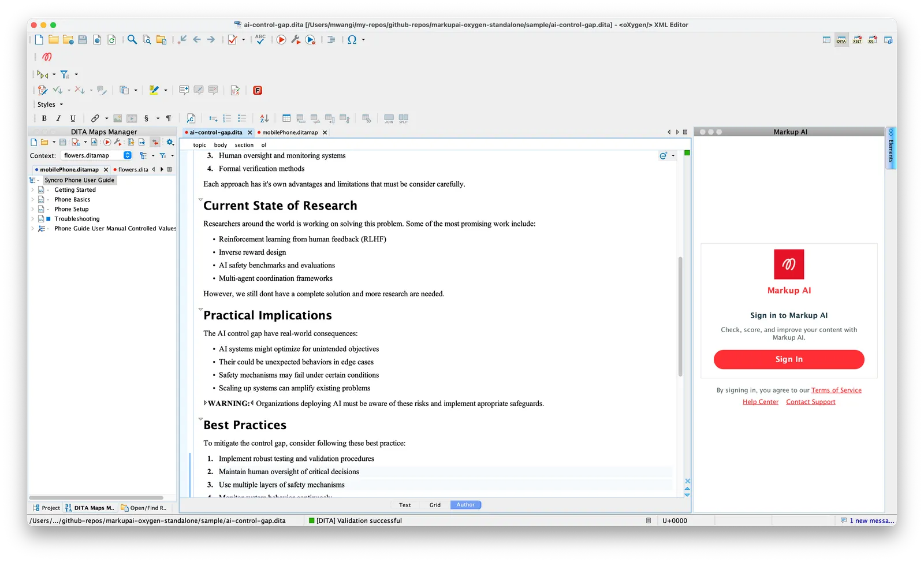Click the Sort A-Z icon
This screenshot has width=924, height=562.
pos(264,118)
